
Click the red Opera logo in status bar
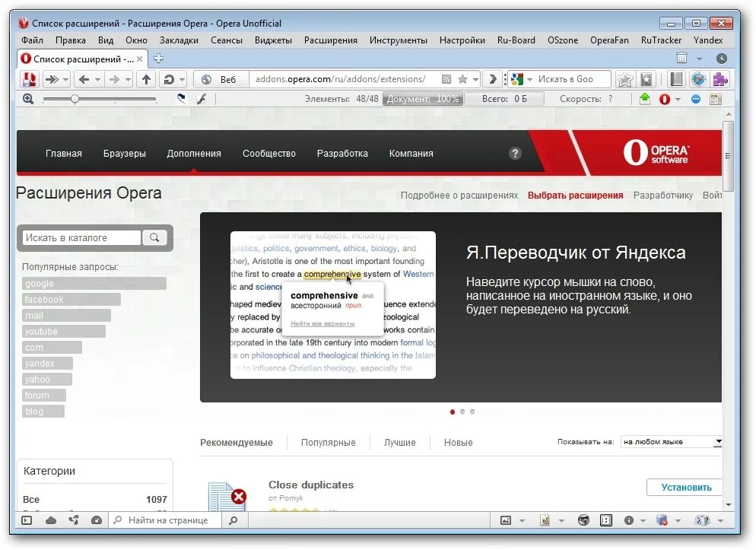[x=665, y=97]
